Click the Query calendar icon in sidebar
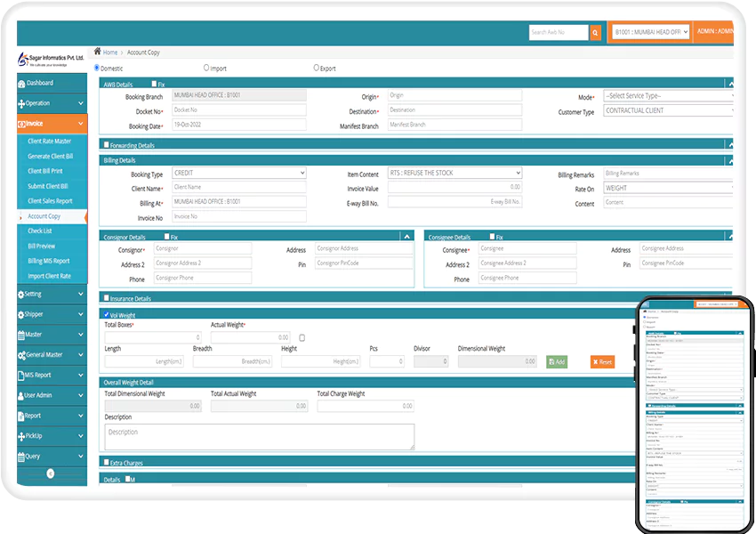Image resolution: width=756 pixels, height=534 pixels. (20, 457)
